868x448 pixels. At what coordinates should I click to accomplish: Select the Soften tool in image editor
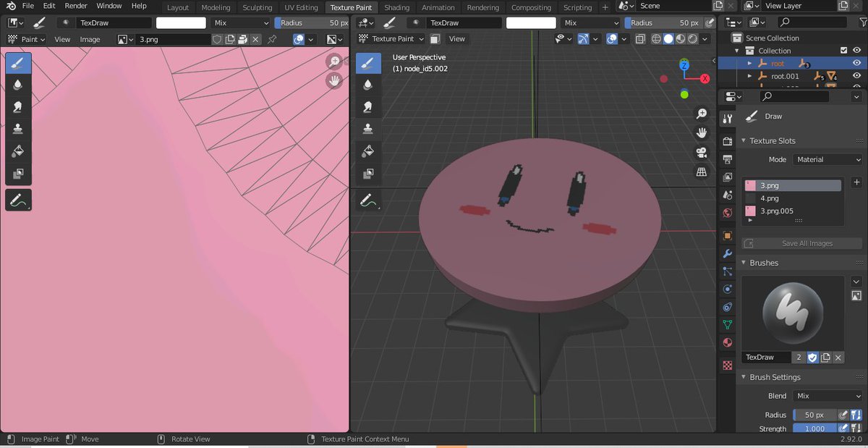(x=18, y=85)
